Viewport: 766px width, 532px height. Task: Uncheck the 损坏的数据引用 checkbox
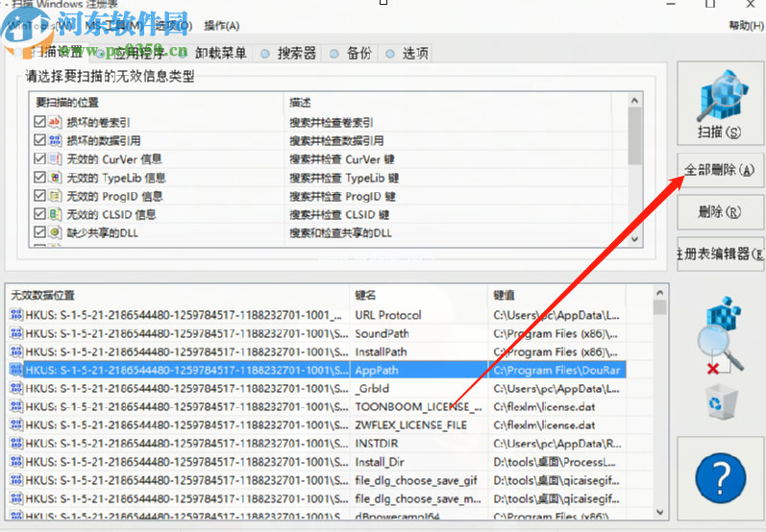tap(39, 141)
